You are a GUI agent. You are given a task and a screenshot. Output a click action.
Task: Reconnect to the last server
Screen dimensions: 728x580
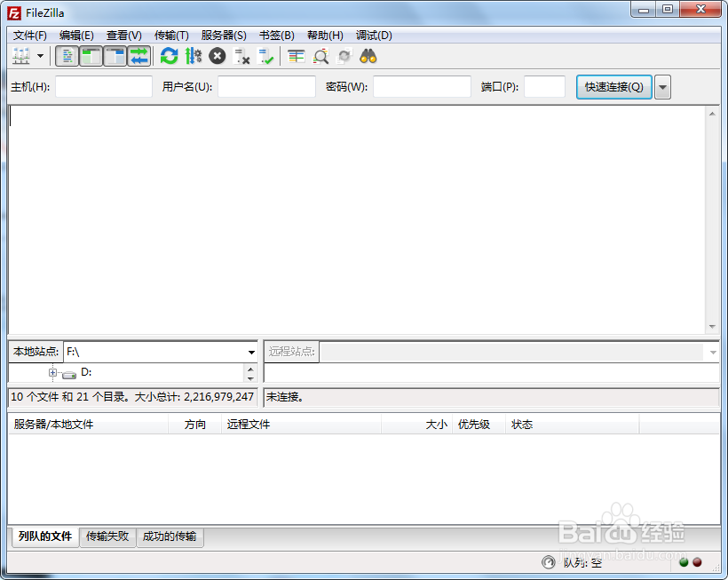coord(266,56)
